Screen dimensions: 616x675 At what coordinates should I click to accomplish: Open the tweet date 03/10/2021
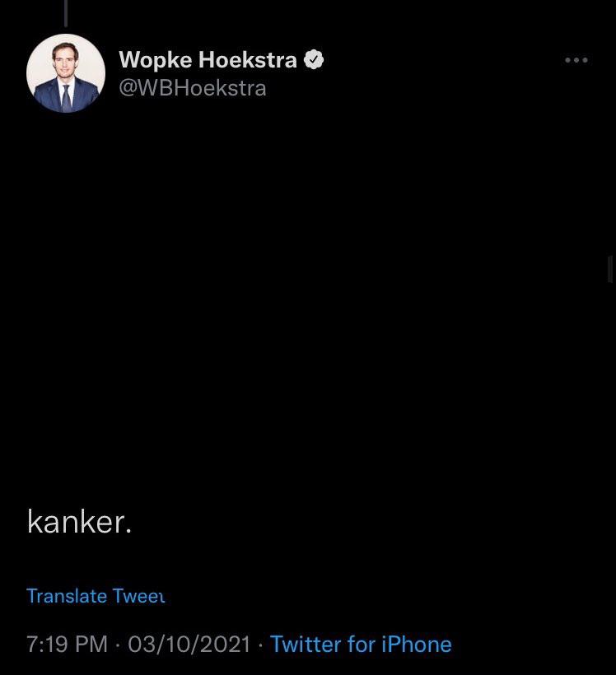point(189,645)
